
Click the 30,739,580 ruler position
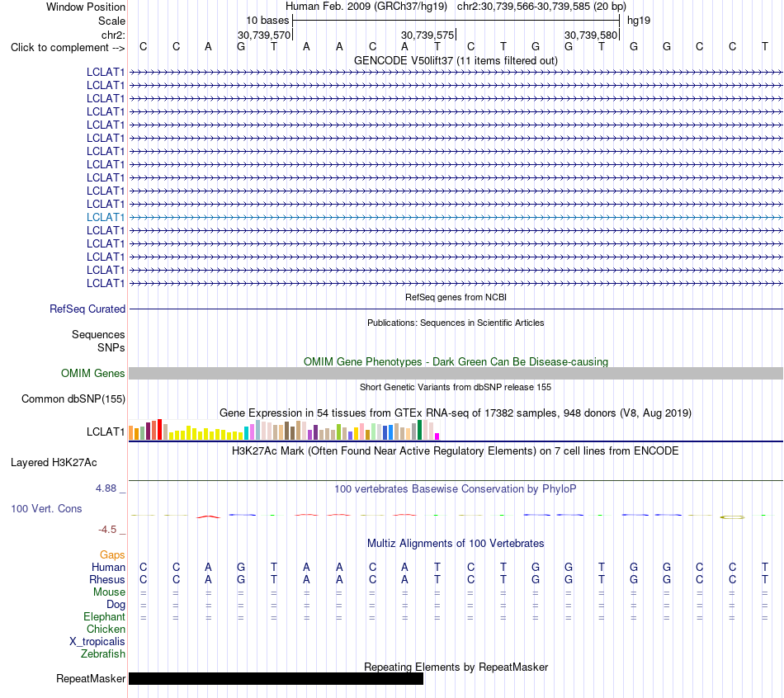[591, 35]
